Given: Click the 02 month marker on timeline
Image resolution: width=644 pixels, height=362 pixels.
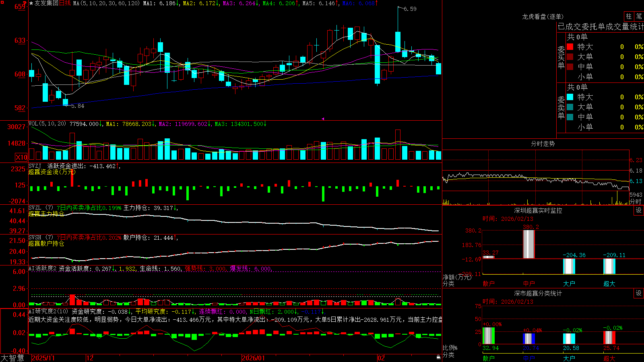Looking at the screenshot, I should [x=381, y=358].
